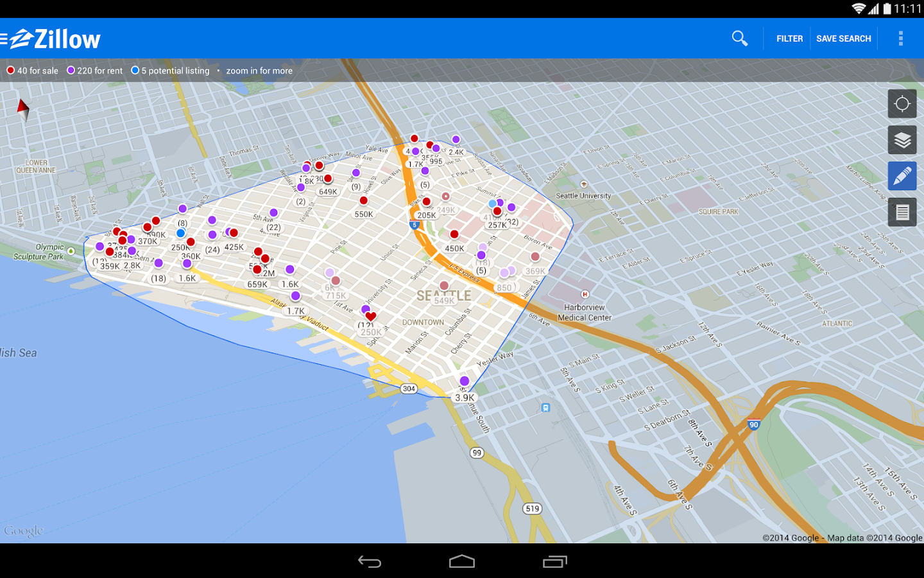The image size is (924, 578).
Task: Open the 995 rental marker
Action: pos(436,162)
